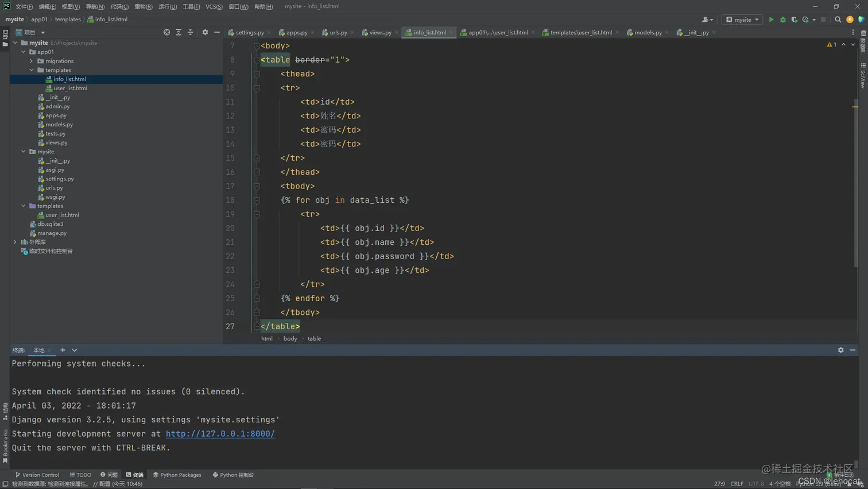This screenshot has height=489, width=868.
Task: Show the warning count inspection widget
Action: point(831,44)
